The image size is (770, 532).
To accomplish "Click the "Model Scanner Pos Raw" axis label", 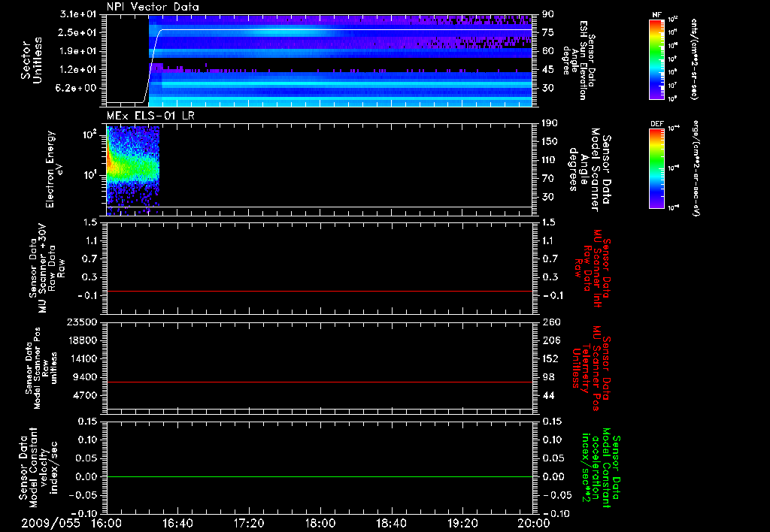I will click(x=41, y=368).
